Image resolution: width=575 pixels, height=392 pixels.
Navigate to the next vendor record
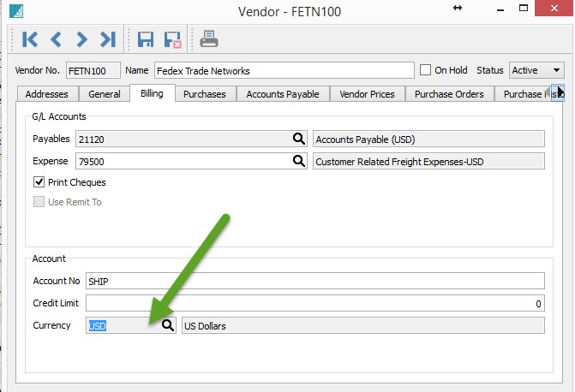point(82,39)
